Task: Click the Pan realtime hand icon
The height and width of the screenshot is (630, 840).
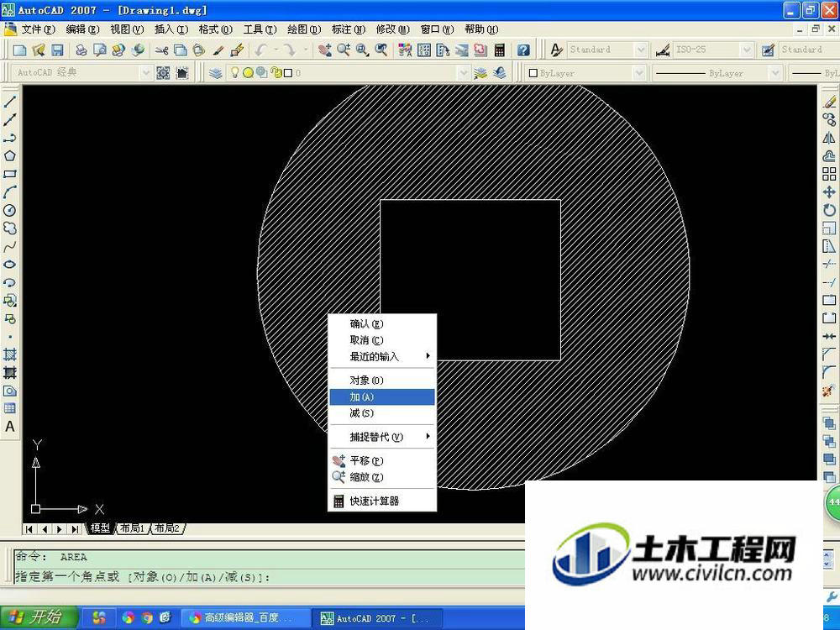Action: 324,50
